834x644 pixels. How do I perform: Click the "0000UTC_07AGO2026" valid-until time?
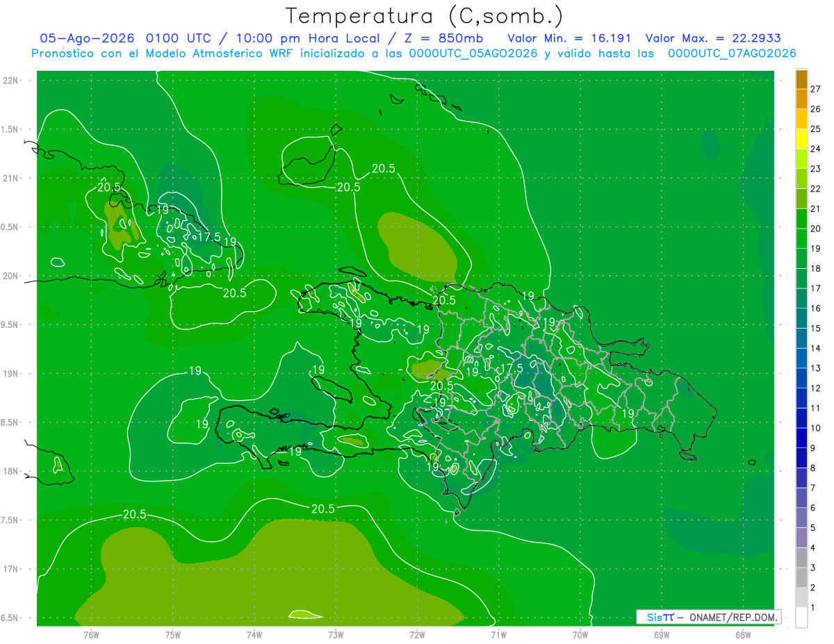click(x=732, y=53)
